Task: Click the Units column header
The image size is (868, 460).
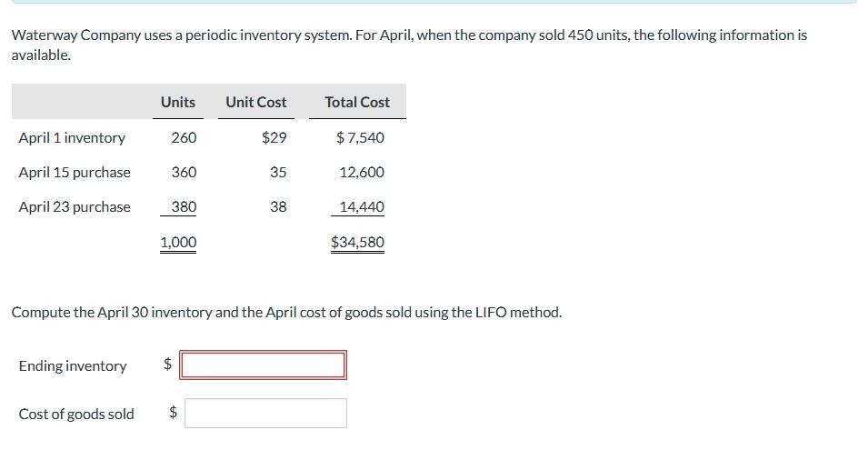Action: [x=177, y=102]
